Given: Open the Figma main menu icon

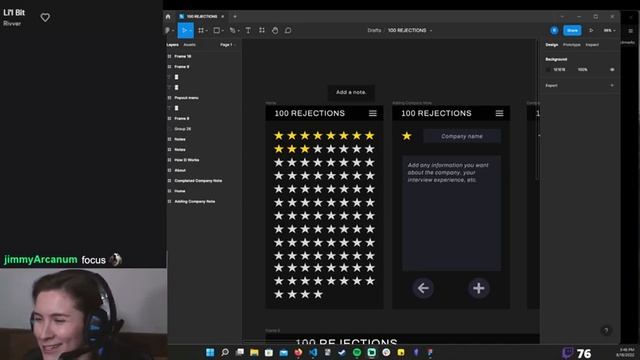Looking at the screenshot, I should click(168, 30).
